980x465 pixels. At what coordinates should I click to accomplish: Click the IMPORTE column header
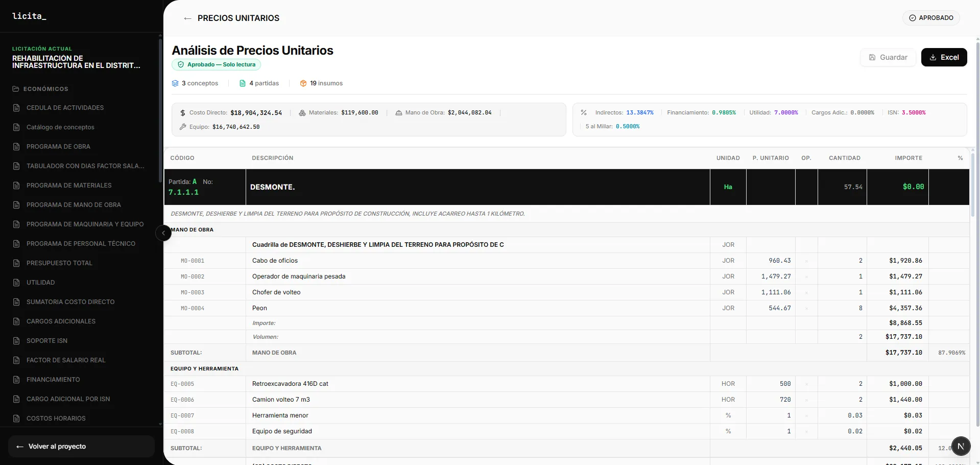[909, 158]
